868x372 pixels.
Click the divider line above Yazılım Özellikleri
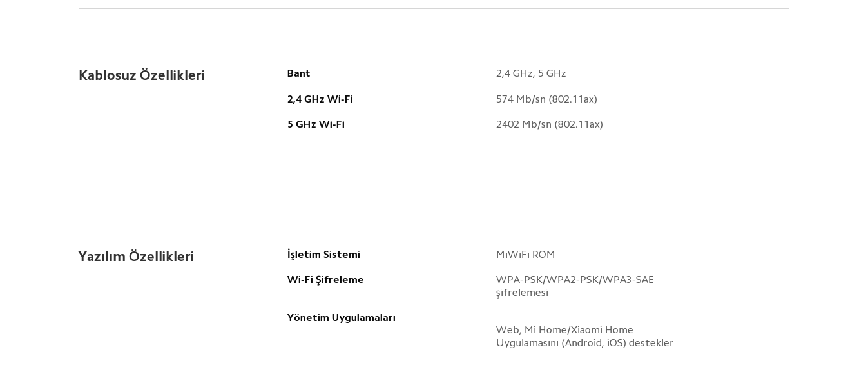tap(434, 190)
